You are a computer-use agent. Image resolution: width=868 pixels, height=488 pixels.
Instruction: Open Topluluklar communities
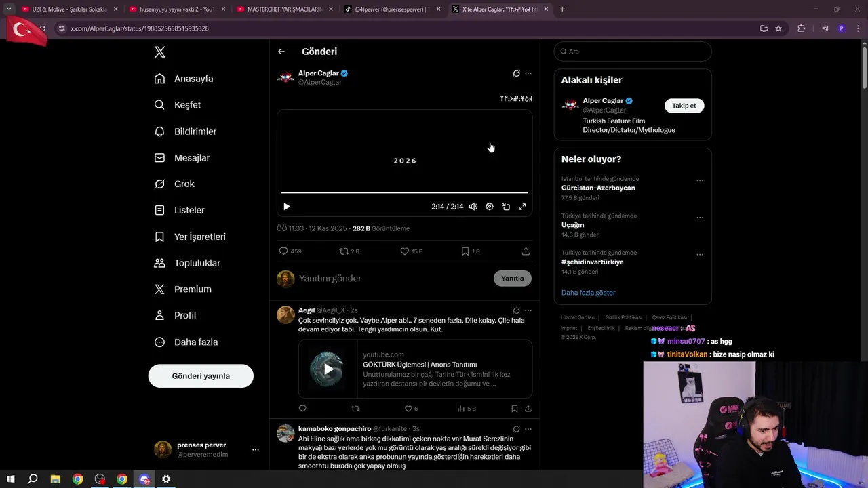point(187,263)
